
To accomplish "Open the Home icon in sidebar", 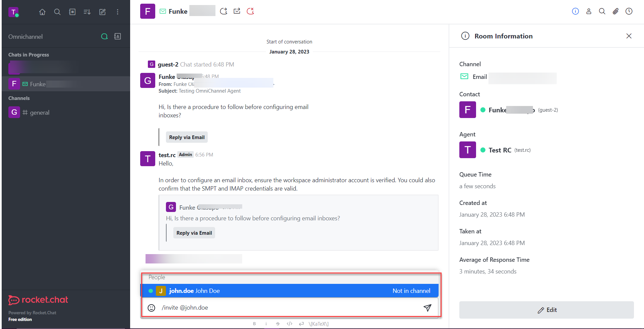I will 42,12.
